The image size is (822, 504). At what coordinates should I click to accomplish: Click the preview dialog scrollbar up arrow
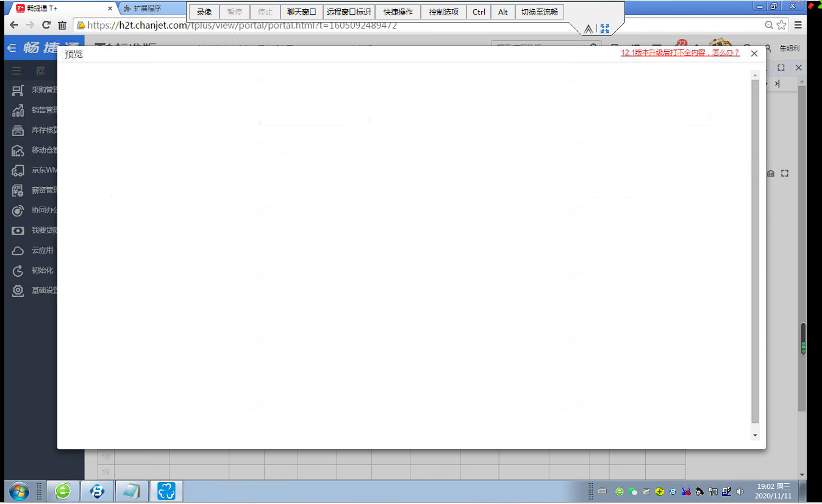(755, 75)
